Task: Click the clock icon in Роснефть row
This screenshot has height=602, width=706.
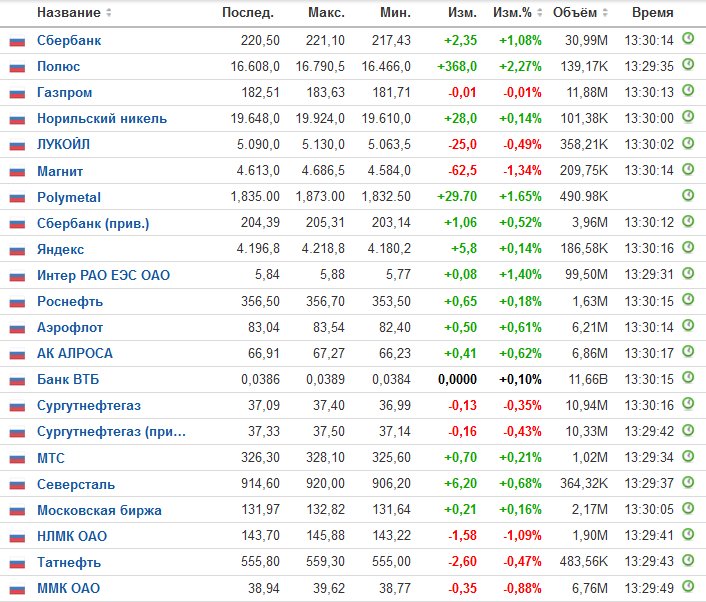Action: tap(688, 299)
